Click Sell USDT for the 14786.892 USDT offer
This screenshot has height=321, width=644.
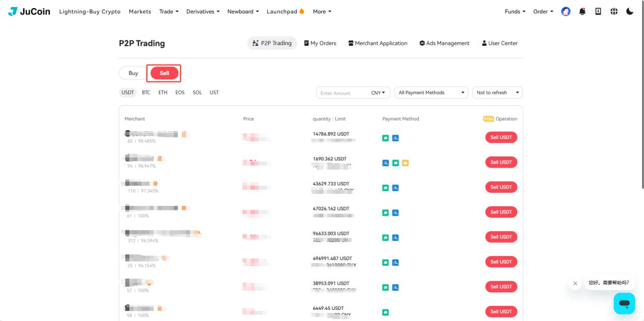501,137
